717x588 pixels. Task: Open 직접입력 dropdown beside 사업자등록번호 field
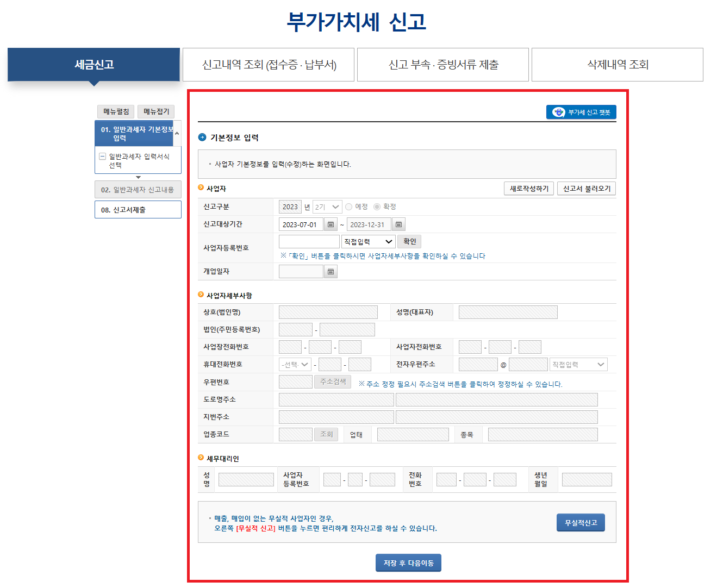[x=369, y=241]
